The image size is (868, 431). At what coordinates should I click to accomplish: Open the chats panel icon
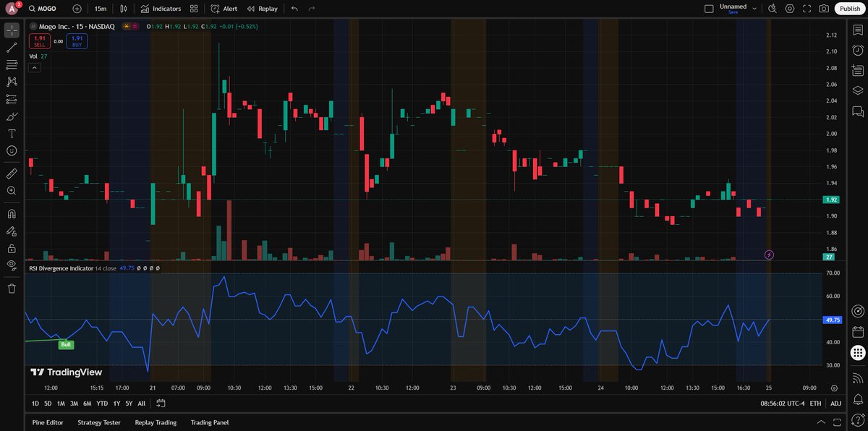(858, 111)
